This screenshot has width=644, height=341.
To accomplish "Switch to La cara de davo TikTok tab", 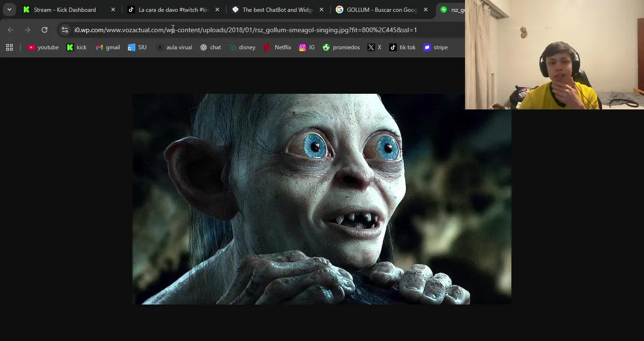I will 174,9.
